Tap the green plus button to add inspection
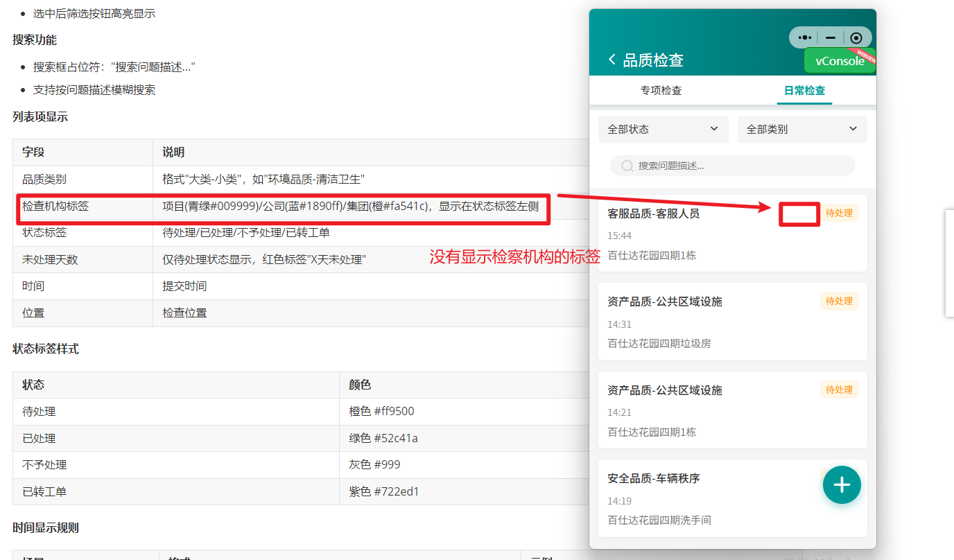The image size is (954, 560). point(842,484)
